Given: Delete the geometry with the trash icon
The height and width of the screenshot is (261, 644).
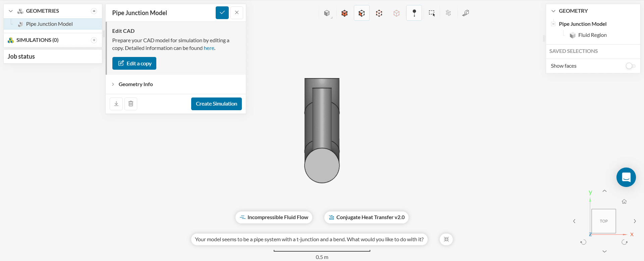Looking at the screenshot, I should 131,104.
